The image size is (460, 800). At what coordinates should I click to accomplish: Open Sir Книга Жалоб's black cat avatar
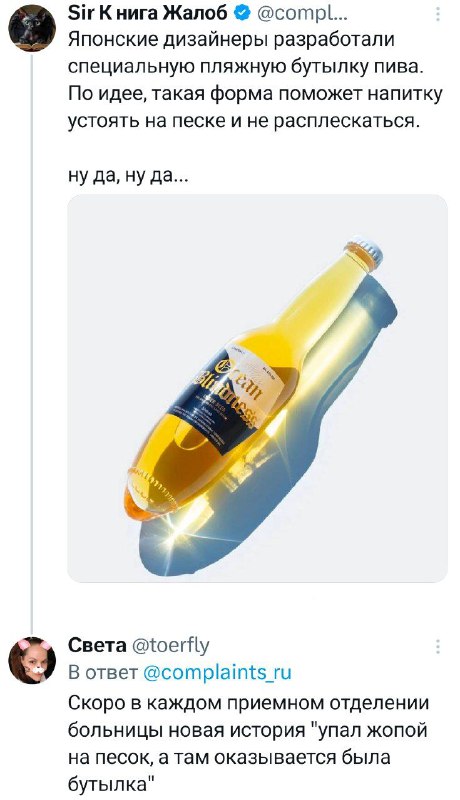[32, 28]
